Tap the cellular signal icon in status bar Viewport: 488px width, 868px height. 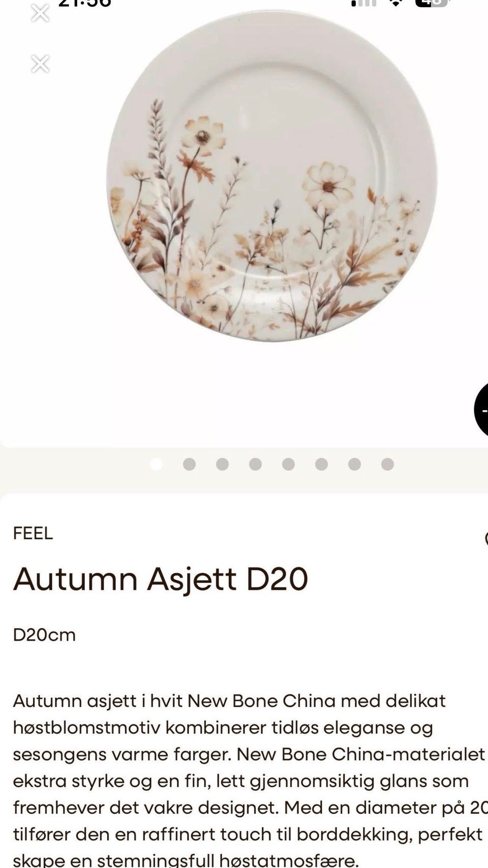pyautogui.click(x=364, y=3)
